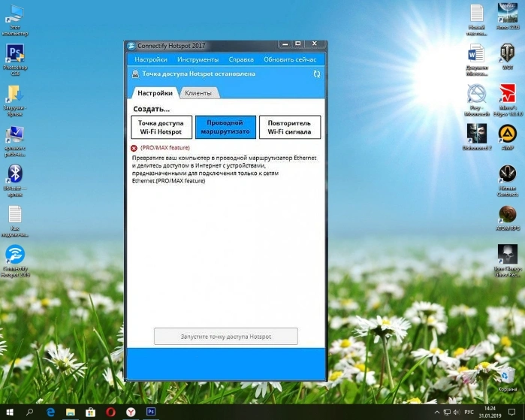Select the Bluetooth shortcut on desktop
This screenshot has width=525, height=420.
[15, 181]
